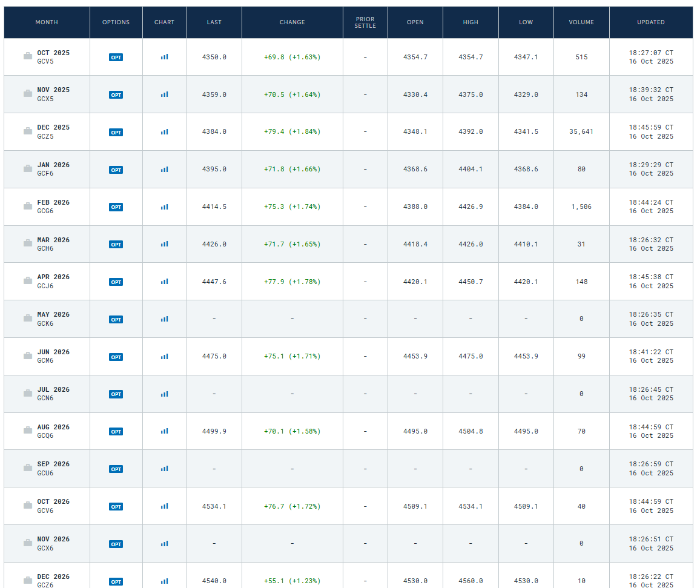This screenshot has height=588, width=700.
Task: Open chart icon for OCT 2026 GCV6
Action: (164, 506)
